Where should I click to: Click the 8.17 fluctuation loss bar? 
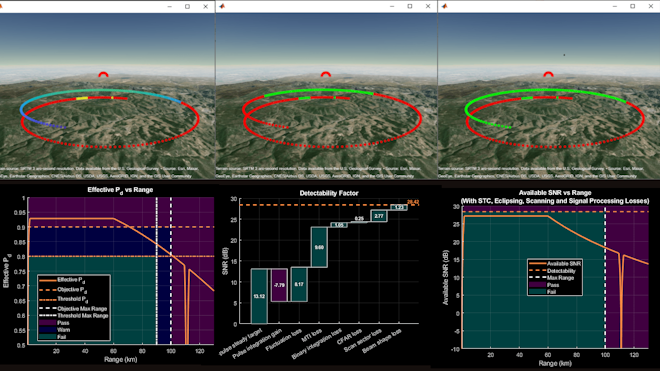coord(299,284)
